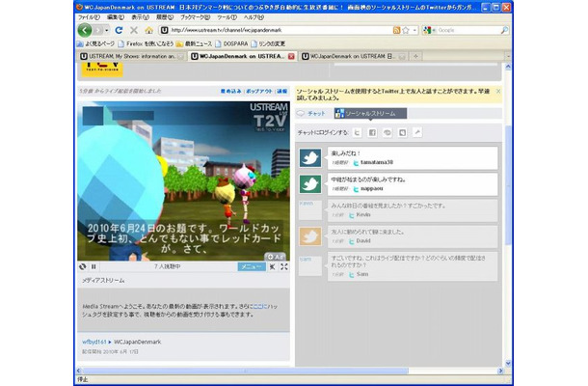Click the page vertical scrollbar down arrow

508,363
